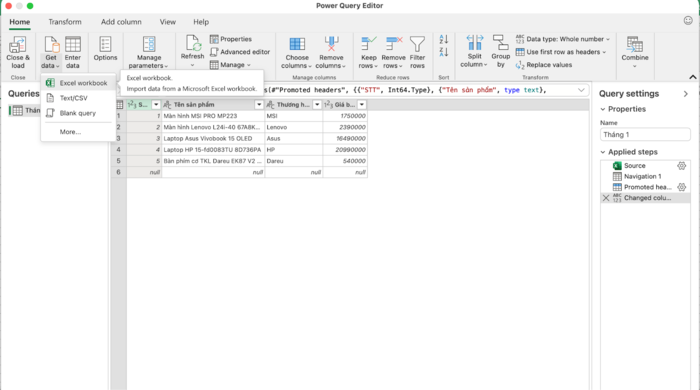The width and height of the screenshot is (700, 390).
Task: Click the query Name input field
Action: tap(645, 134)
